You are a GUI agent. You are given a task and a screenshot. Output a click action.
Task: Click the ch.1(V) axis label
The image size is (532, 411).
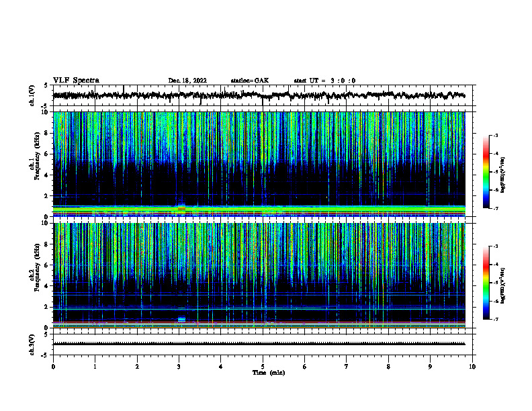(32, 95)
